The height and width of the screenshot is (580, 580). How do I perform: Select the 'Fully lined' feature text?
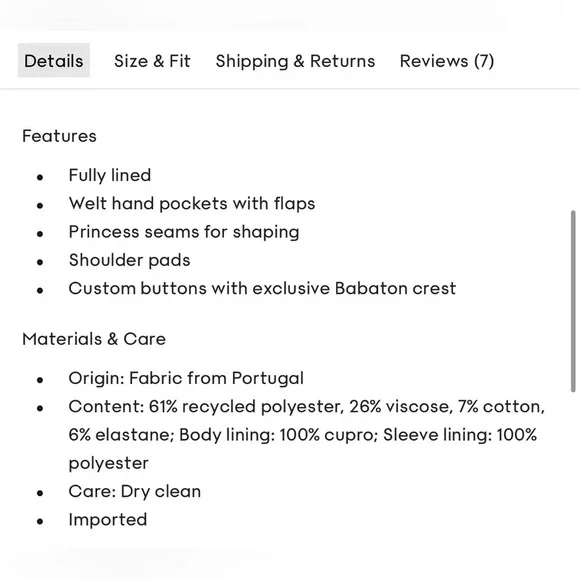tap(110, 175)
